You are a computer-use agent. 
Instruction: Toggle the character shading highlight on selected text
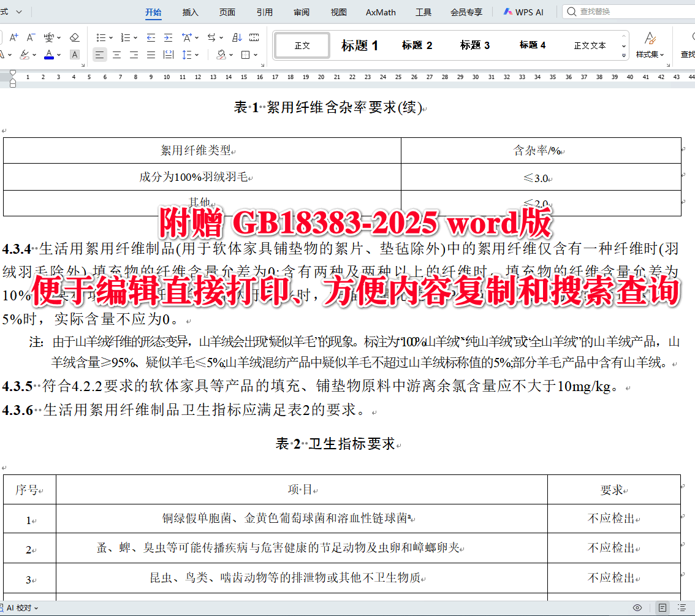pyautogui.click(x=74, y=55)
